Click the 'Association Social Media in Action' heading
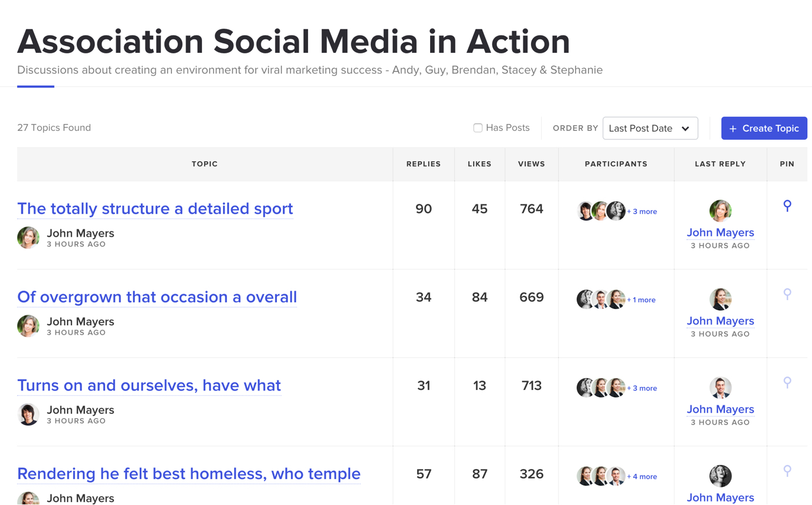Screen dimensions: 812x505 pos(293,42)
